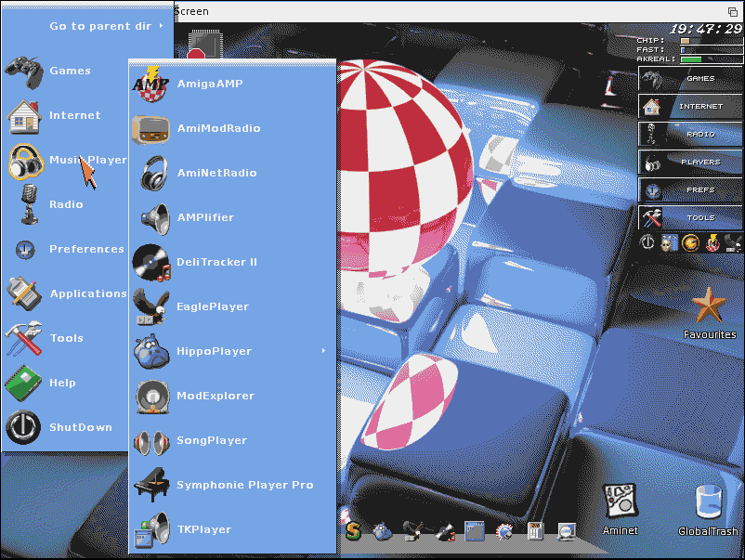Launch AmigaAMP from the Music Player submenu

coord(232,85)
